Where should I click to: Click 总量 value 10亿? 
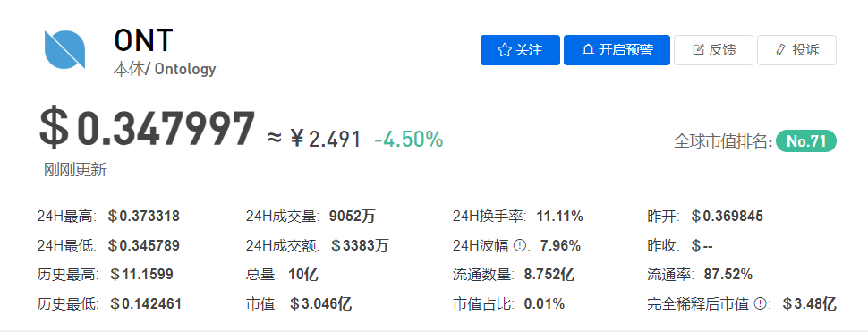303,274
